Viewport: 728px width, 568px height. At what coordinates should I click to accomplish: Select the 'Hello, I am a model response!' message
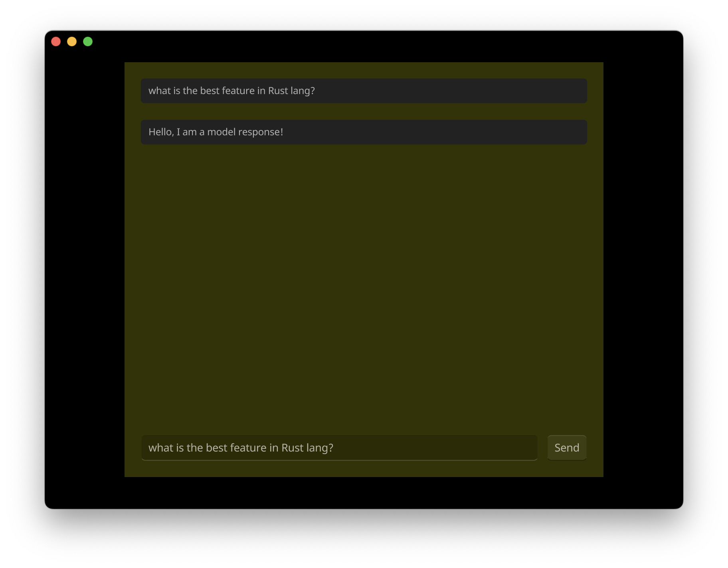click(x=364, y=132)
